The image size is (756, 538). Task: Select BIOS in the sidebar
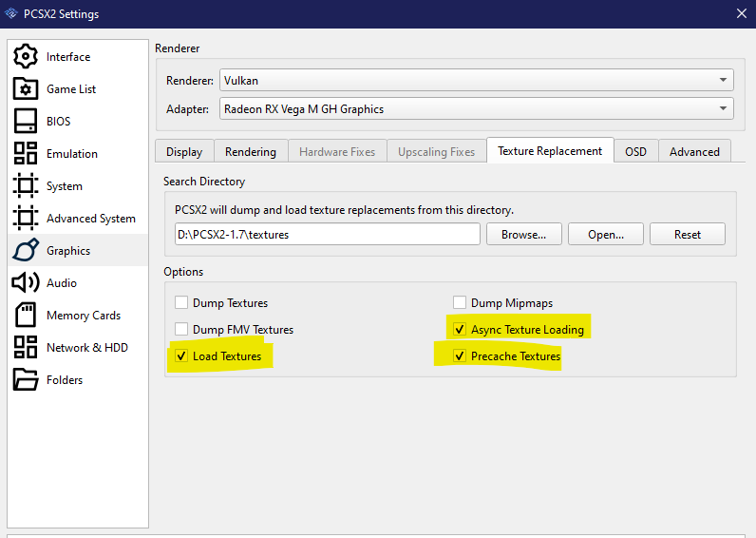coord(58,122)
